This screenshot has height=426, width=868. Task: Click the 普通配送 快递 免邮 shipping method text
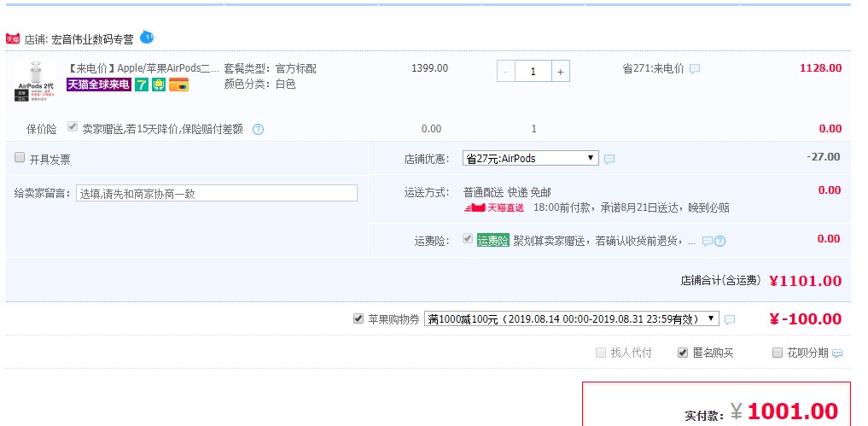(x=507, y=193)
